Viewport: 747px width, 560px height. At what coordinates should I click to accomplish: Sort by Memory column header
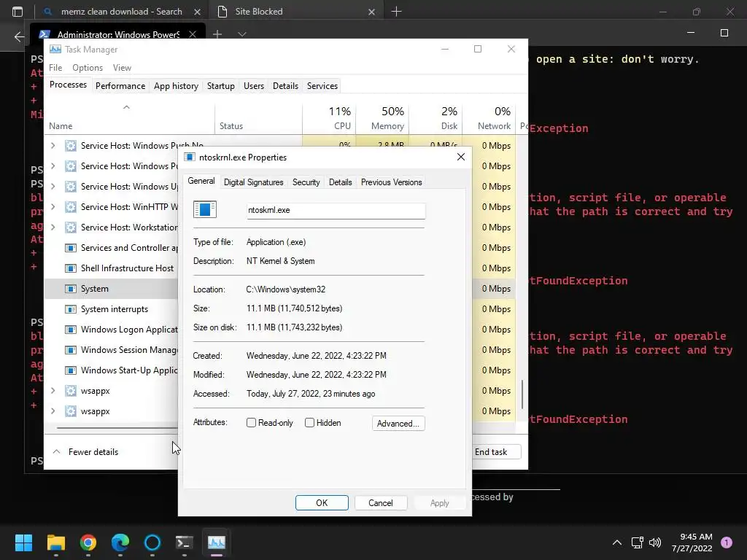[382, 118]
